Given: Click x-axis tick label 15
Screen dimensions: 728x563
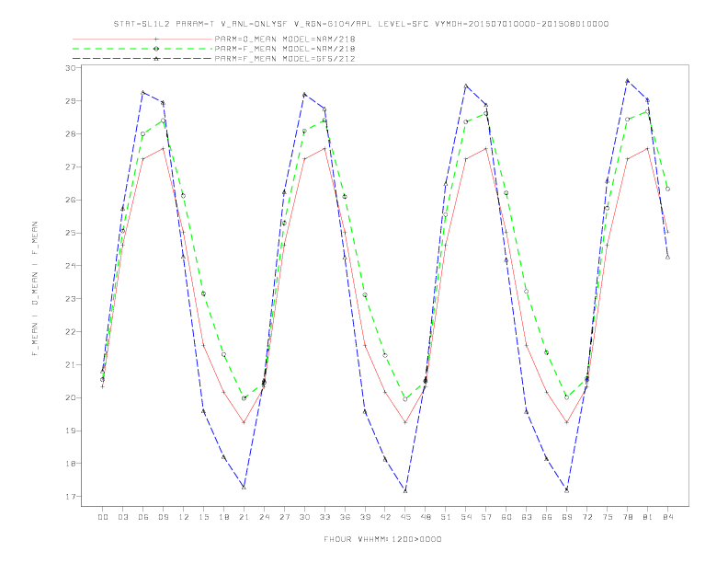Looking at the screenshot, I should [x=203, y=517].
